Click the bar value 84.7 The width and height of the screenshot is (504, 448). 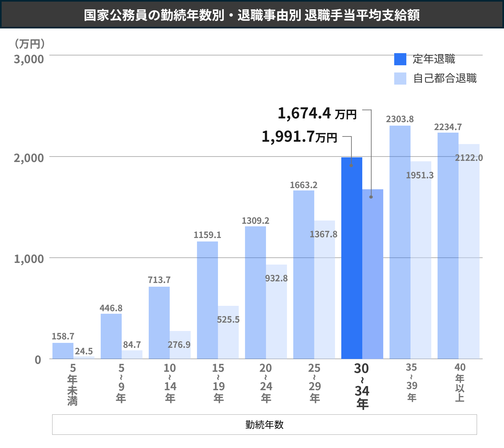[x=132, y=345]
